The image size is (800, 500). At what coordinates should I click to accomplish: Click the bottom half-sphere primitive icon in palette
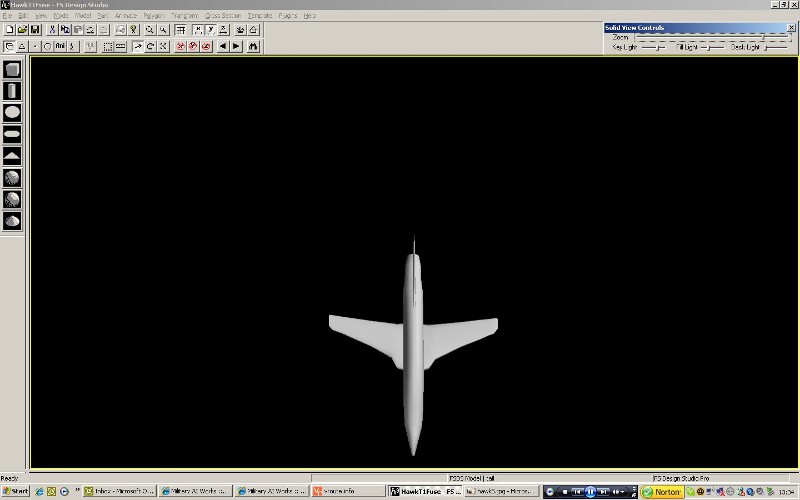12,221
